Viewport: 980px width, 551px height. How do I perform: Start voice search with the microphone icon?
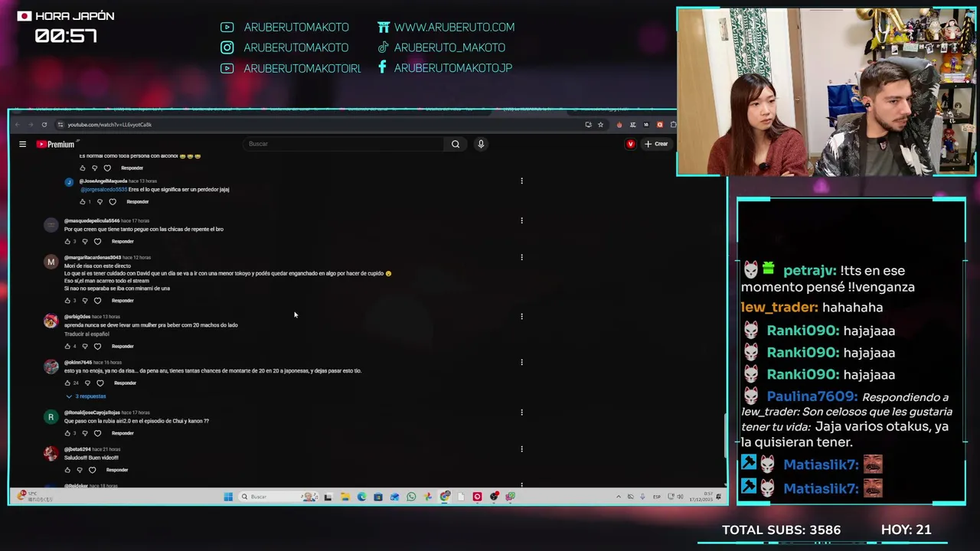click(x=481, y=144)
